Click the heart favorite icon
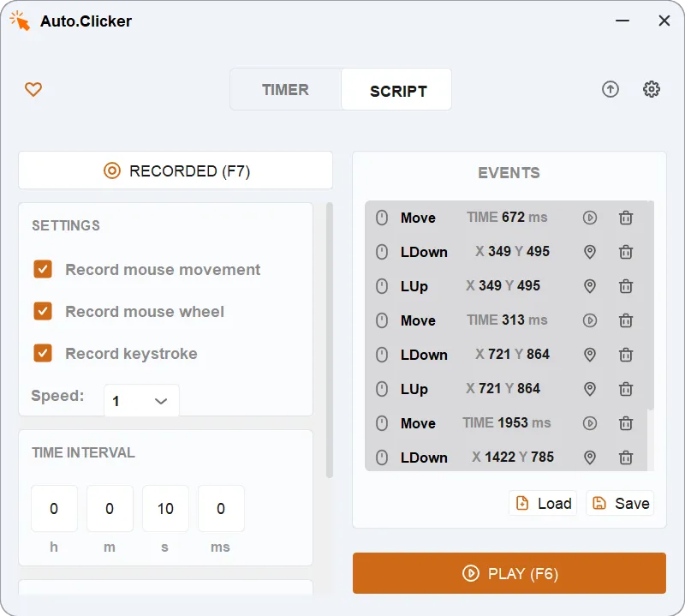The width and height of the screenshot is (685, 616). click(33, 89)
